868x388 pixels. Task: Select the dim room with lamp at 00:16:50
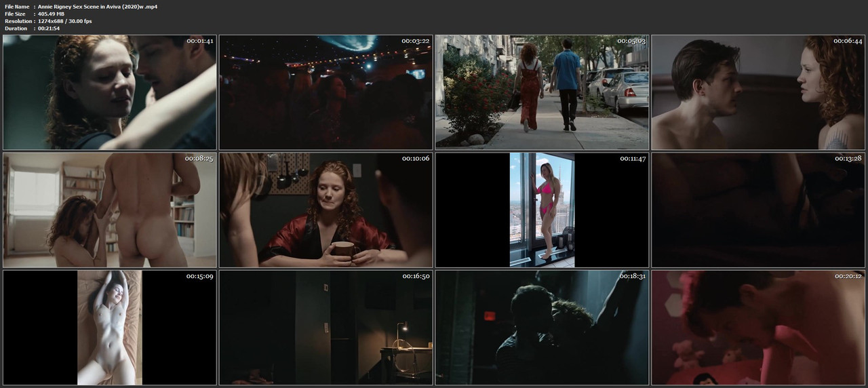click(326, 328)
